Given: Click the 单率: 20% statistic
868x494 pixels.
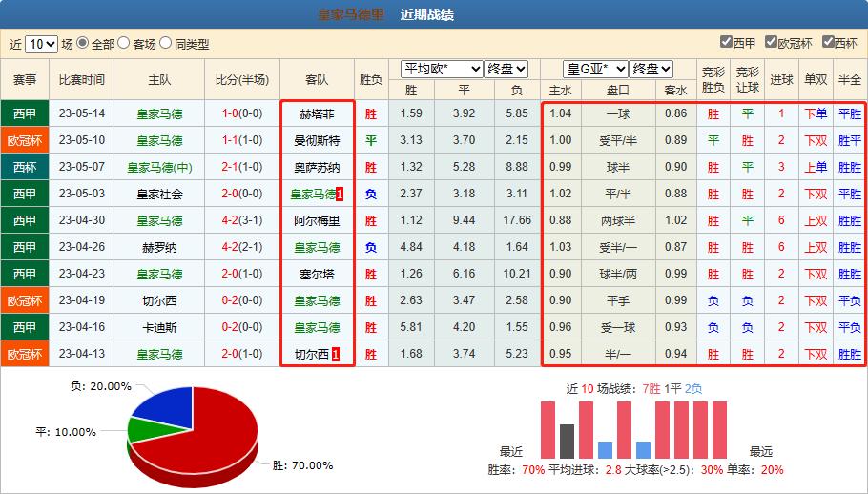Looking at the screenshot, I should [x=755, y=470].
